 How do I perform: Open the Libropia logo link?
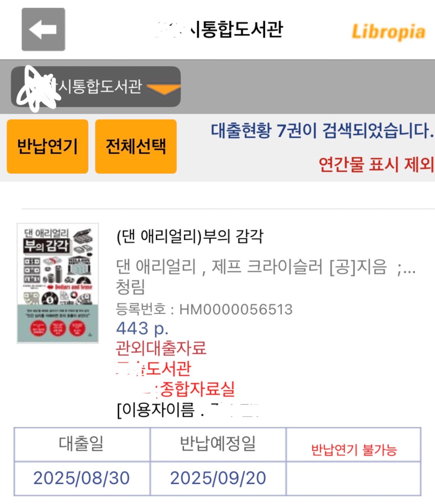388,32
